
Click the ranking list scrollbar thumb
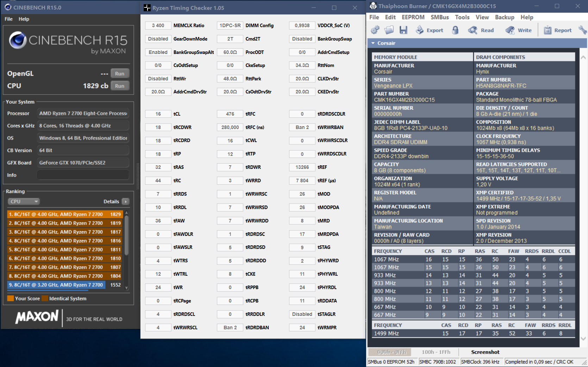[126, 235]
